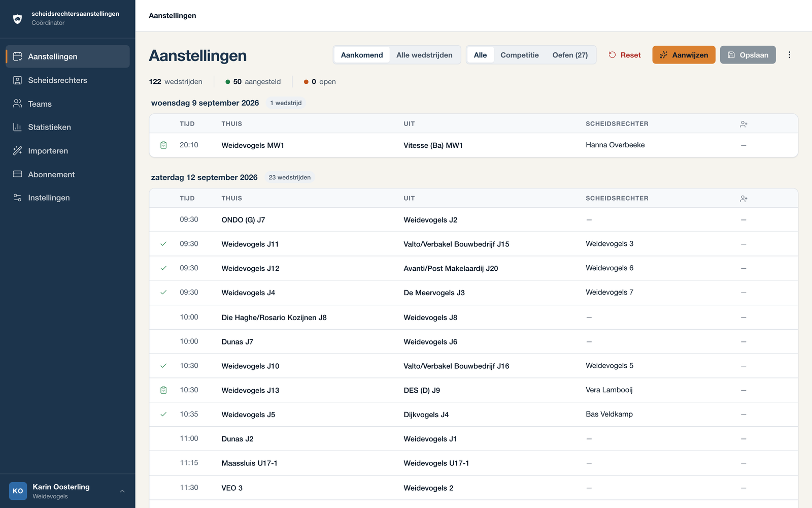
Task: Open the three-dot more options menu
Action: (789, 55)
